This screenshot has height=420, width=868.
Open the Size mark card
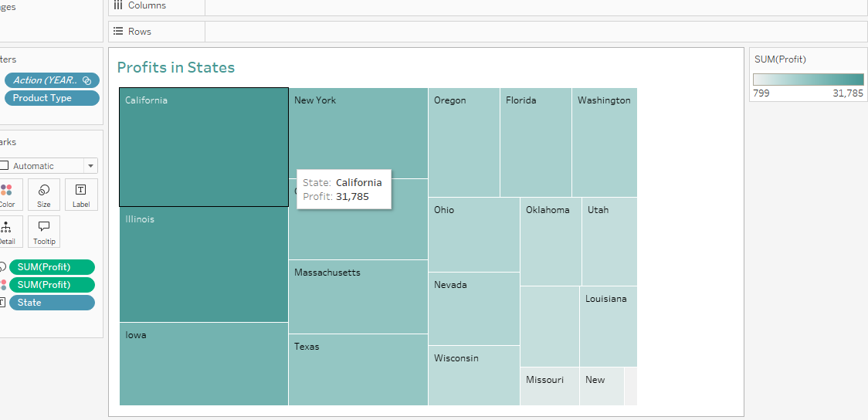pyautogui.click(x=44, y=195)
